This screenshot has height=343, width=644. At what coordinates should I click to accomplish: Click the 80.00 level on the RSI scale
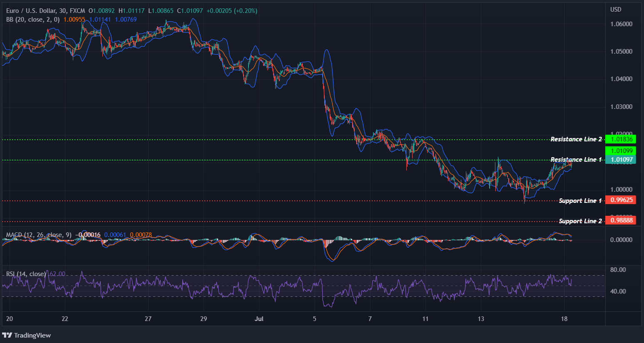[619, 269]
